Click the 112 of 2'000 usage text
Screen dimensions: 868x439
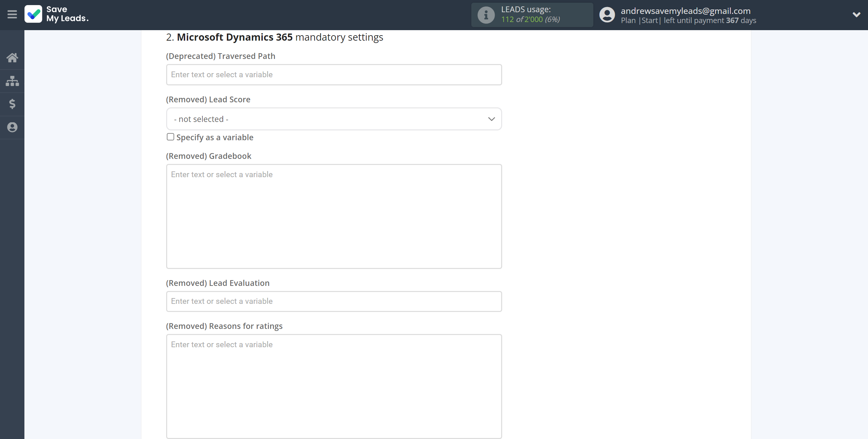(530, 20)
